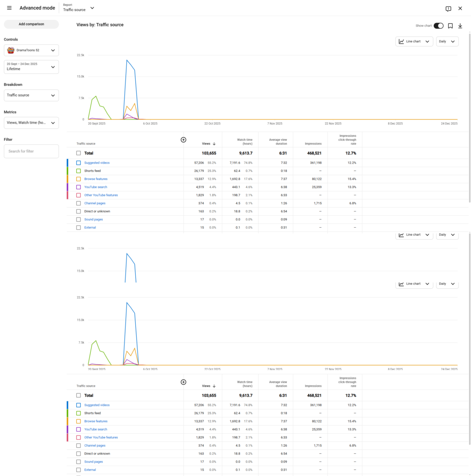Click the add metric plus icon in upper table
This screenshot has width=471, height=476.
tap(183, 140)
